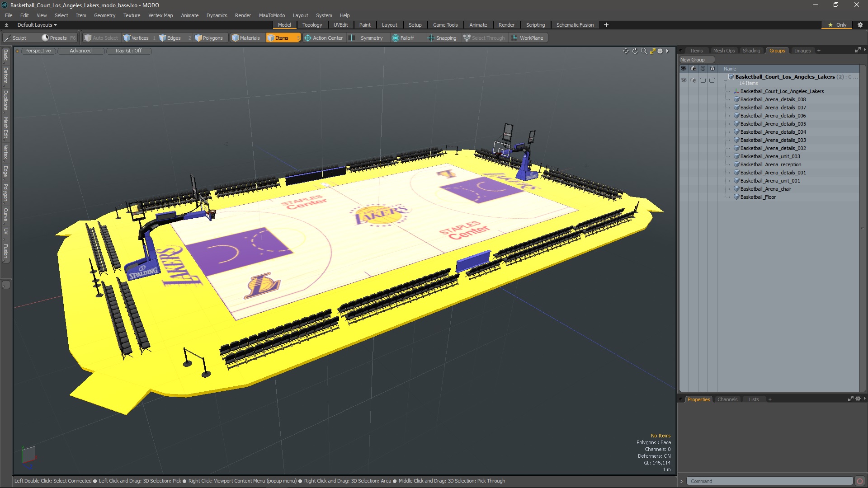Open the Default Layouts dropdown
Image resolution: width=868 pixels, height=488 pixels.
pyautogui.click(x=37, y=25)
